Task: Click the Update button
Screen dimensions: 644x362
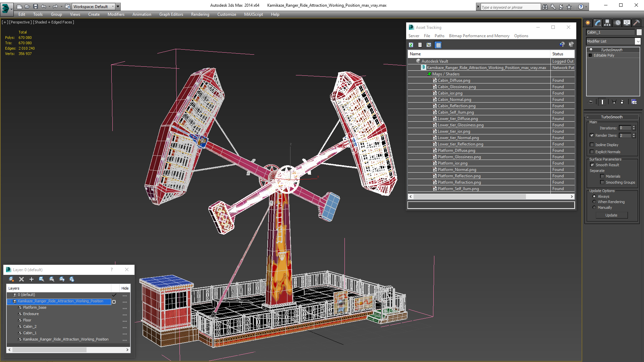Action: pos(611,215)
